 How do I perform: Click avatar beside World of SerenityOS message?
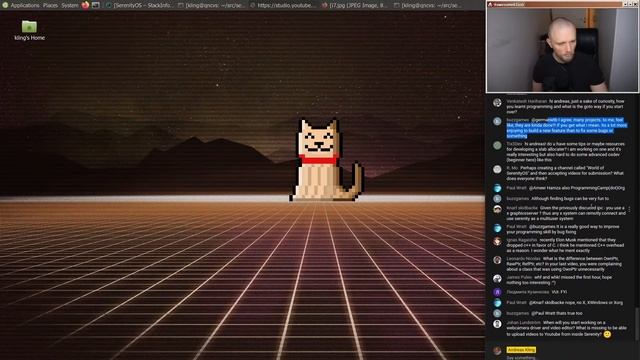(x=497, y=169)
